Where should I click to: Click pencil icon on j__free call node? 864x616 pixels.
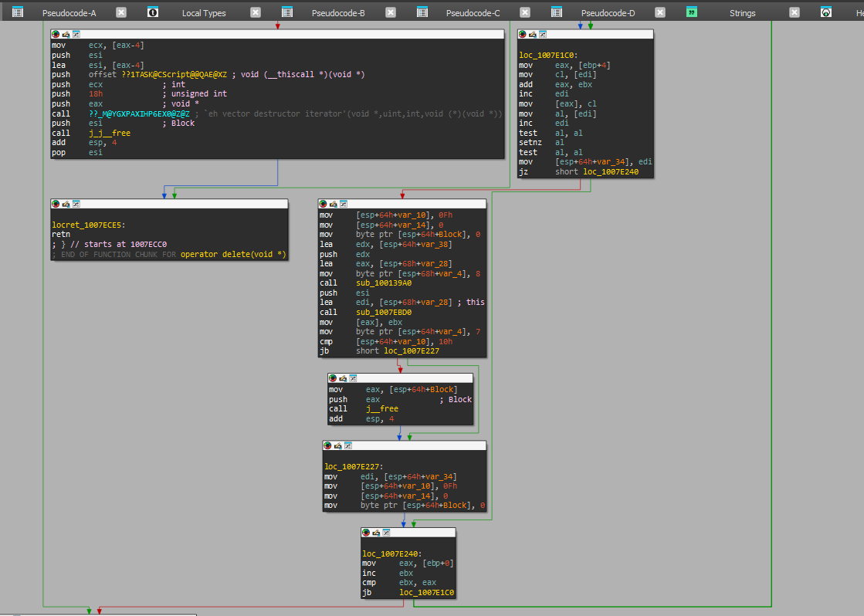344,378
